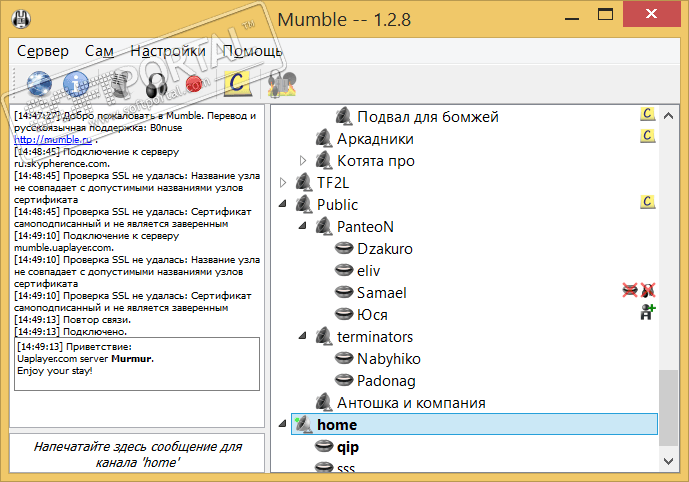Viewport: 689px width, 482px height.
Task: Click the Dzakuro lips icon
Action: 344,248
